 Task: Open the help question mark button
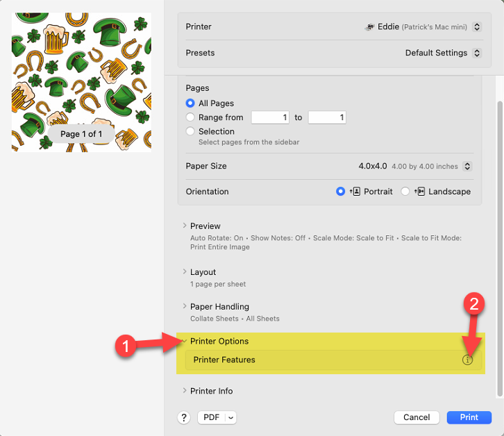pyautogui.click(x=184, y=417)
